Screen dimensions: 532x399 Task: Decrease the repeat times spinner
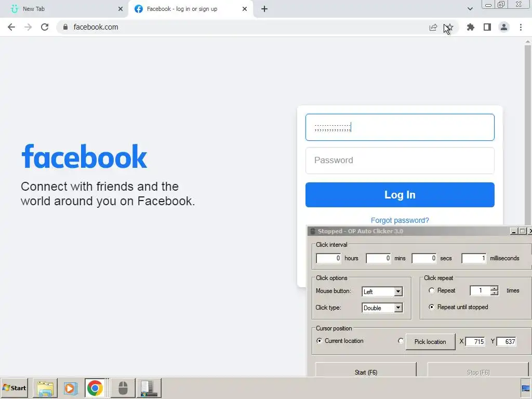495,293
